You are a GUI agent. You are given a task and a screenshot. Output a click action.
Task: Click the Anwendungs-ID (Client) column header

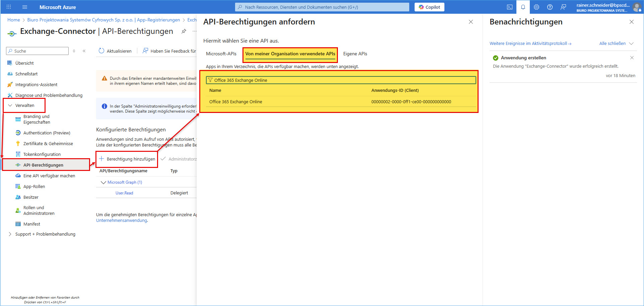[x=395, y=90]
